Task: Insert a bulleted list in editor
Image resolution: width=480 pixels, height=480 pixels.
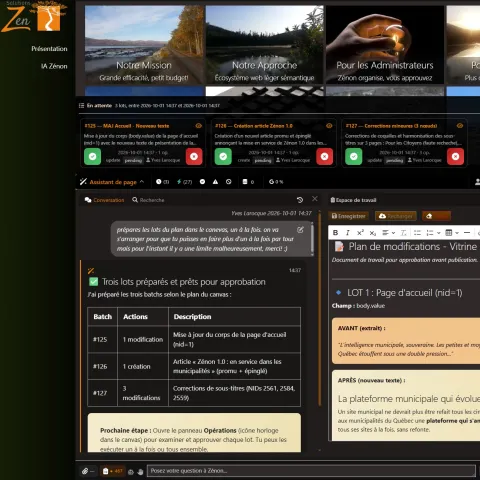Action: tap(417, 233)
